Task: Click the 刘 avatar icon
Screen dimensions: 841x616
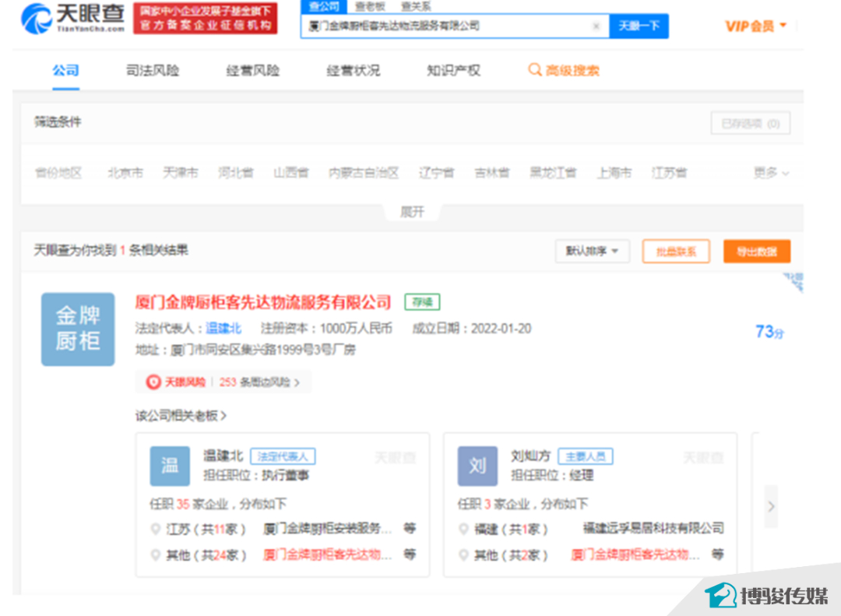Action: (x=477, y=466)
